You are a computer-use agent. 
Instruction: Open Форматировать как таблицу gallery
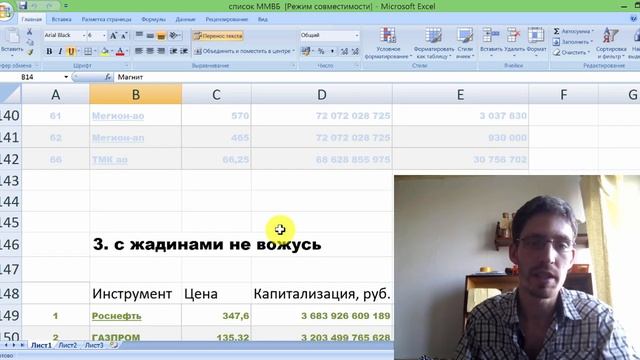(x=433, y=43)
